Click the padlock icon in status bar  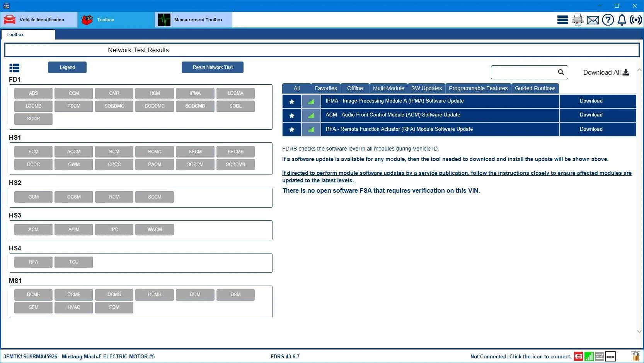tap(635, 356)
